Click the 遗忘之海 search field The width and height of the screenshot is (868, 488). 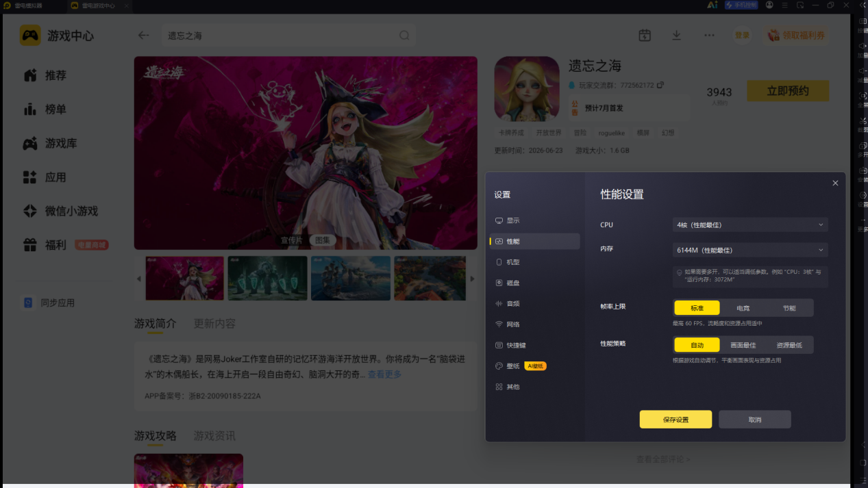pos(288,36)
